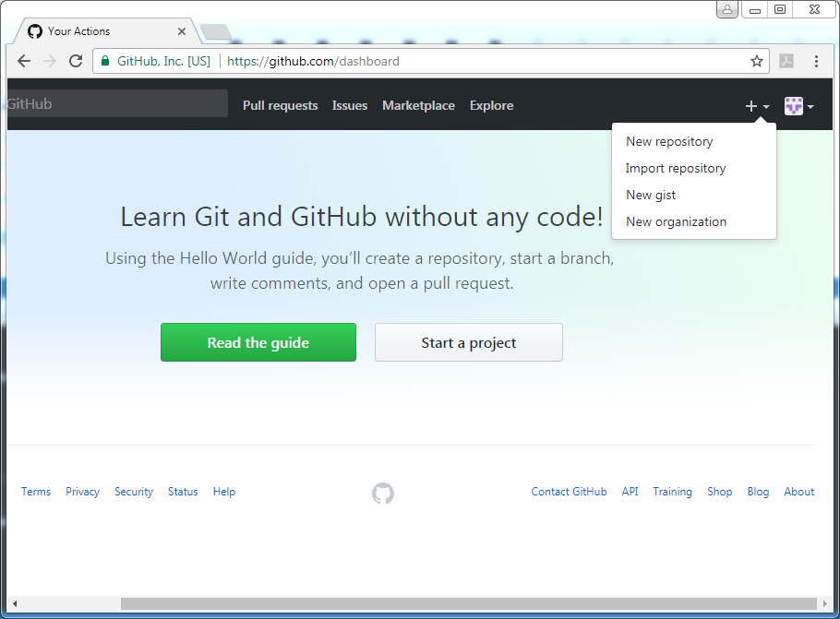Click the green padlock security icon
This screenshot has width=840, height=619.
tap(105, 61)
